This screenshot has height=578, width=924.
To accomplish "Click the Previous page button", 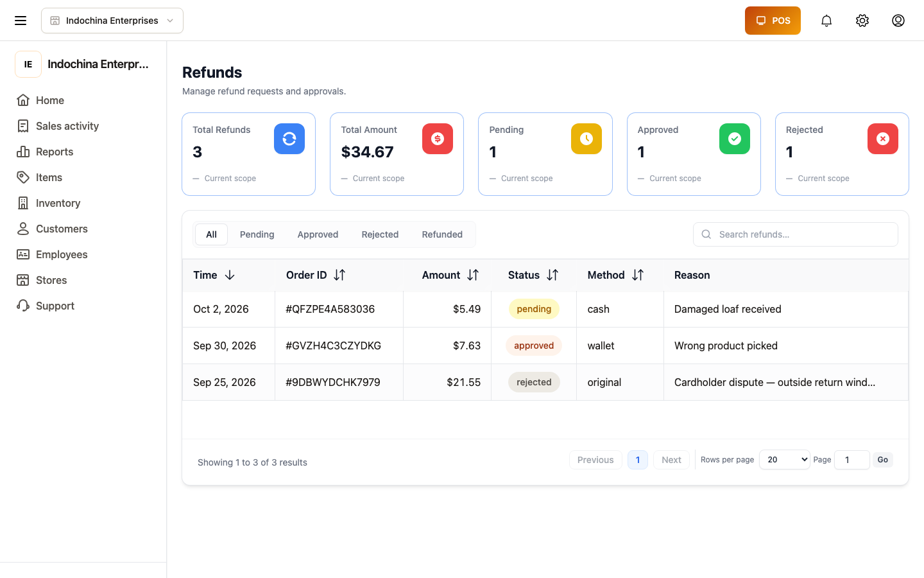I will [x=595, y=460].
